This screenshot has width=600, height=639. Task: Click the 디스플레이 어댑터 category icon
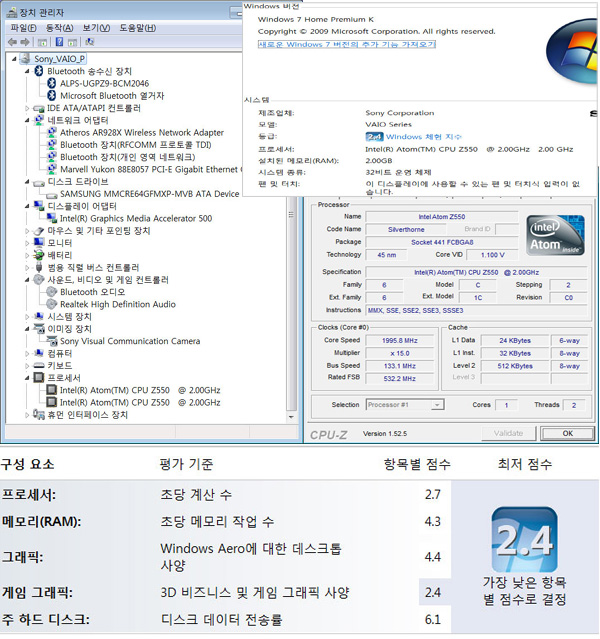[x=39, y=206]
